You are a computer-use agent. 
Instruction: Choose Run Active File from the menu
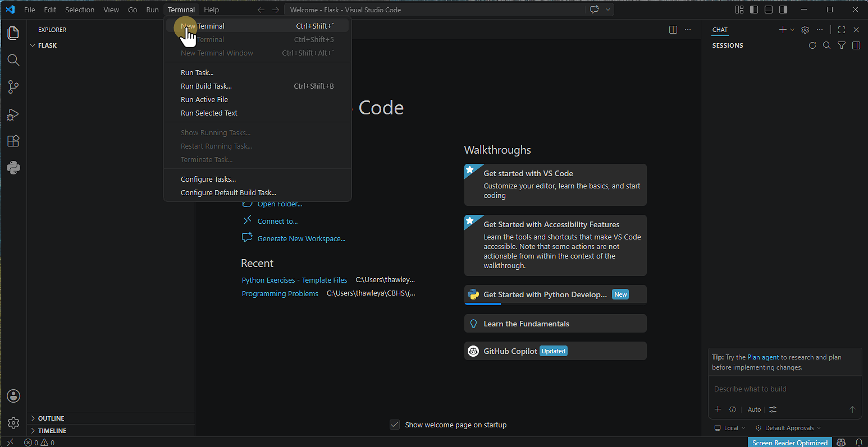click(x=257, y=99)
